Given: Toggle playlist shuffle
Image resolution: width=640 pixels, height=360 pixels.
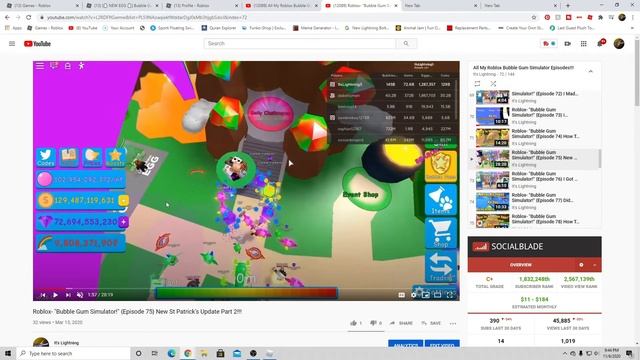Looking at the screenshot, I should [493, 84].
